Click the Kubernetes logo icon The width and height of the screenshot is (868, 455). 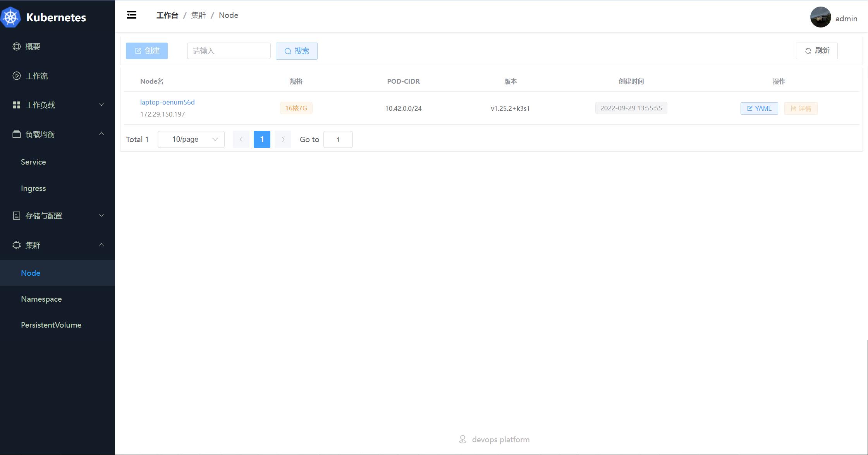pos(10,17)
